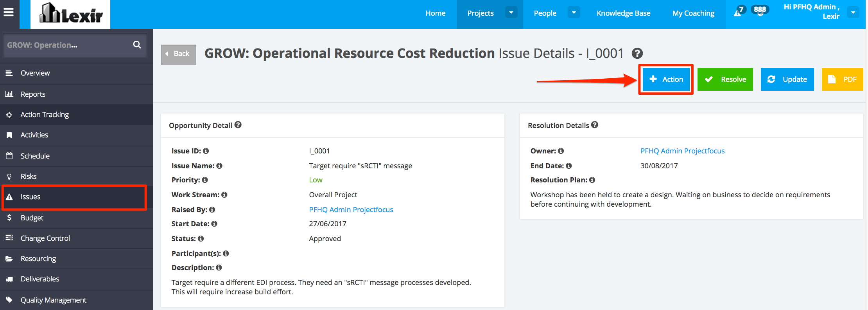Viewport: 868px width, 310px height.
Task: Click the info icon next to Start Date
Action: [214, 223]
